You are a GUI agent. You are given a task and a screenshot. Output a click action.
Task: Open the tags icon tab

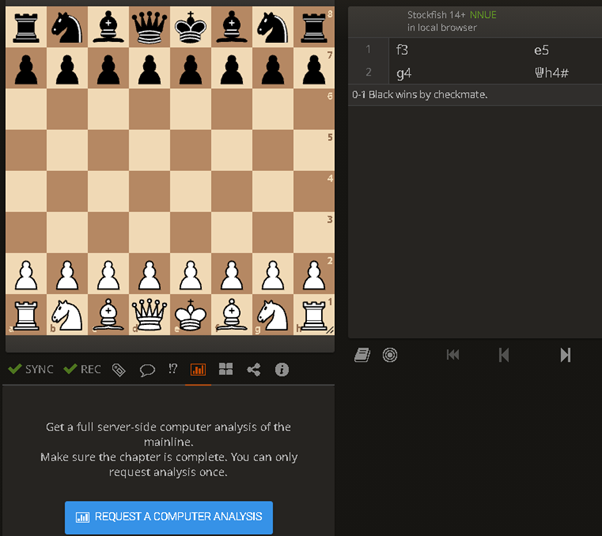[119, 370]
